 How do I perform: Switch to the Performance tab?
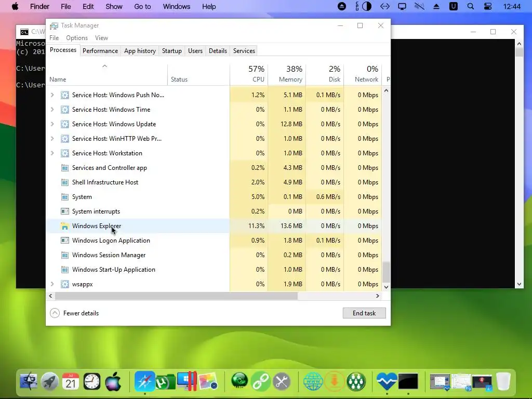coord(100,51)
